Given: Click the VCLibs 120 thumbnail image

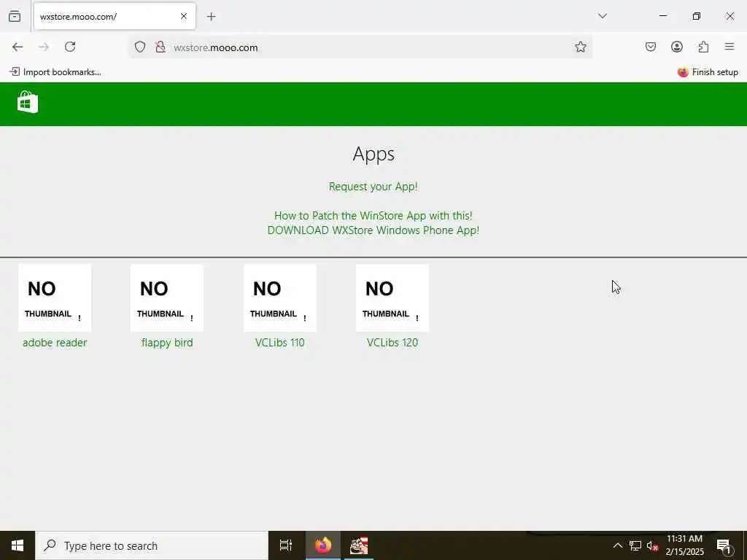Looking at the screenshot, I should pyautogui.click(x=392, y=298).
